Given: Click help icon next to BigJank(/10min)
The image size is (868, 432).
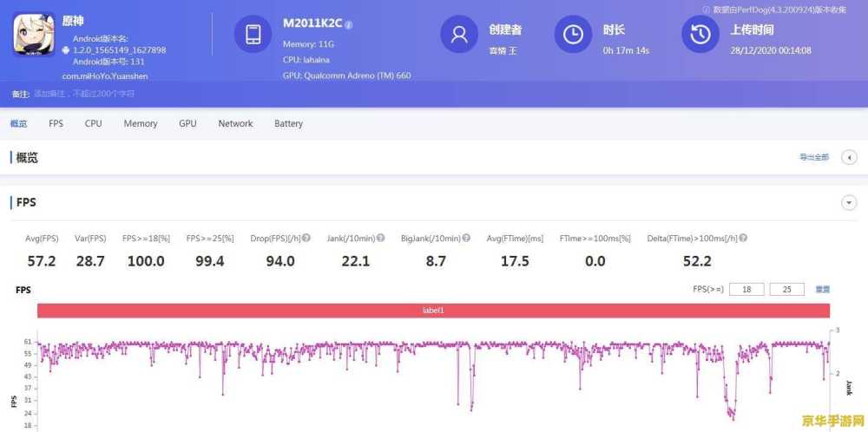Looking at the screenshot, I should point(466,238).
